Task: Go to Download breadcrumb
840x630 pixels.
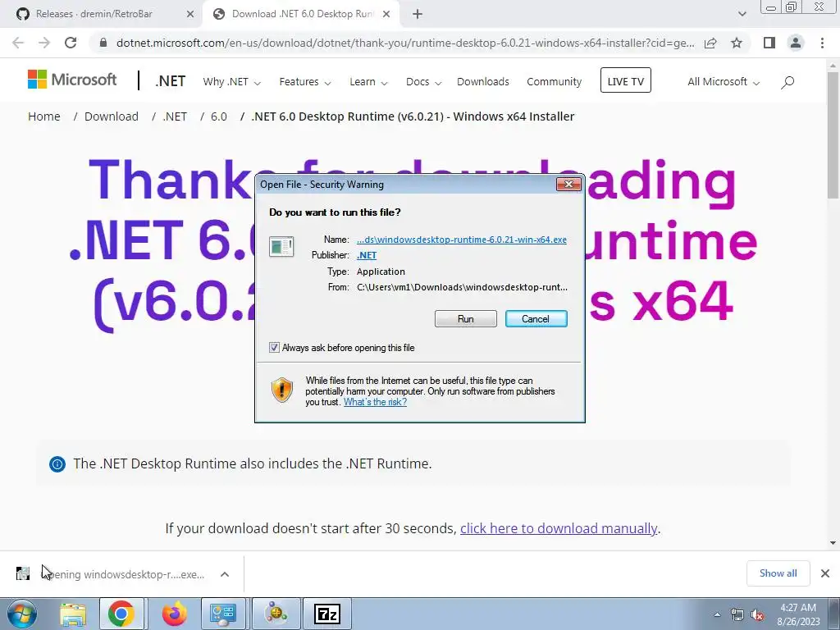Action: click(x=112, y=116)
